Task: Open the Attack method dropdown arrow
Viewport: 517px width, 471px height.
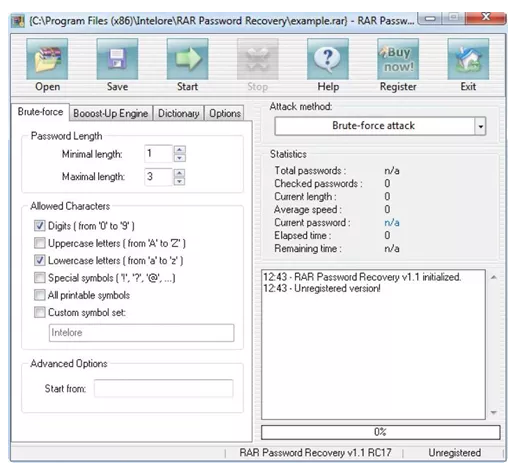Action: coord(480,126)
